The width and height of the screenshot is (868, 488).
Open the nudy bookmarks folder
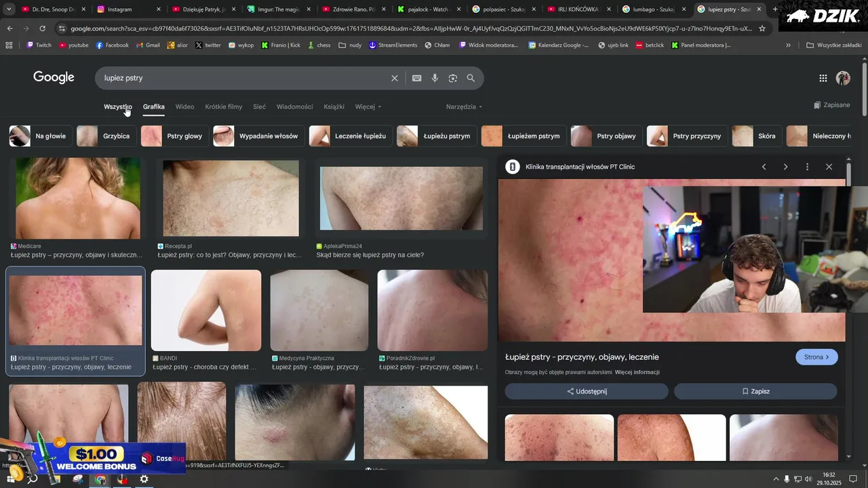(x=350, y=45)
